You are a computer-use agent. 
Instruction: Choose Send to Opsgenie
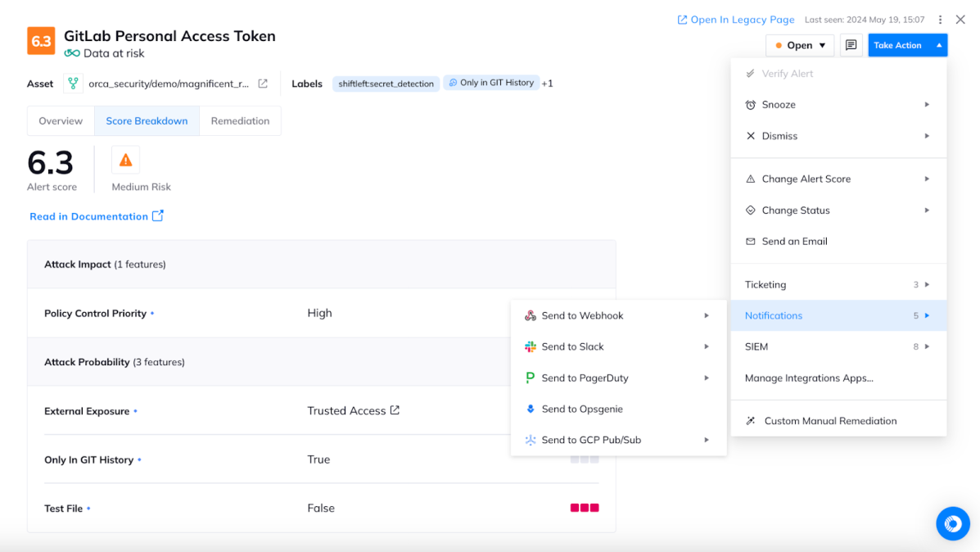coord(619,409)
